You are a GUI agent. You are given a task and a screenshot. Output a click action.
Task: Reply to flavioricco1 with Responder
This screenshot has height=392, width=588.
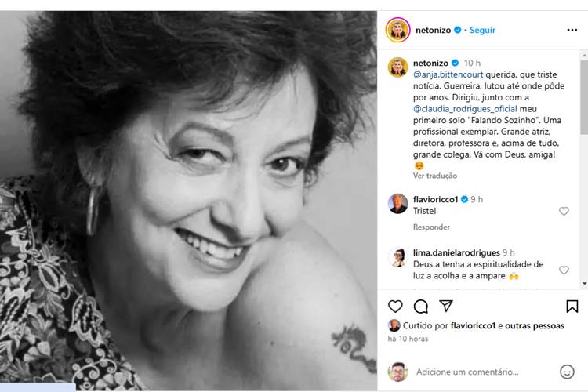click(x=431, y=227)
